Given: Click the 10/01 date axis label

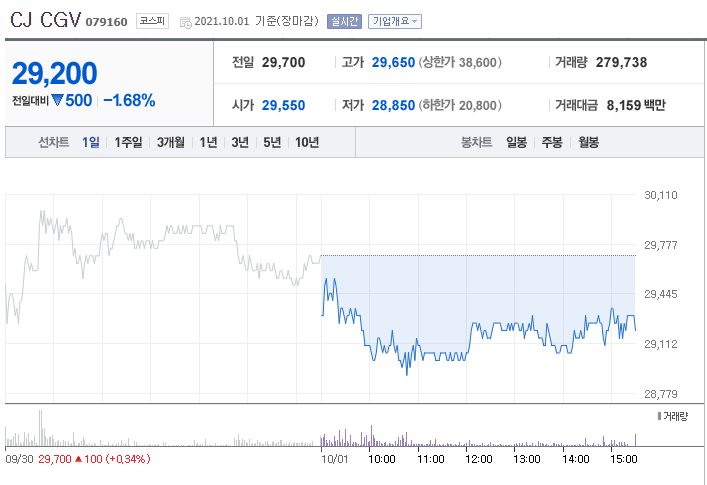Looking at the screenshot, I should pyautogui.click(x=335, y=459).
